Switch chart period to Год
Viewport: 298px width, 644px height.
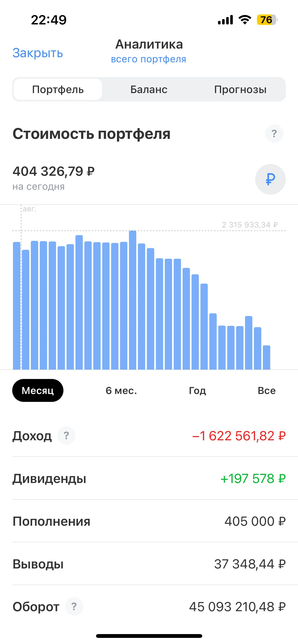click(x=197, y=390)
